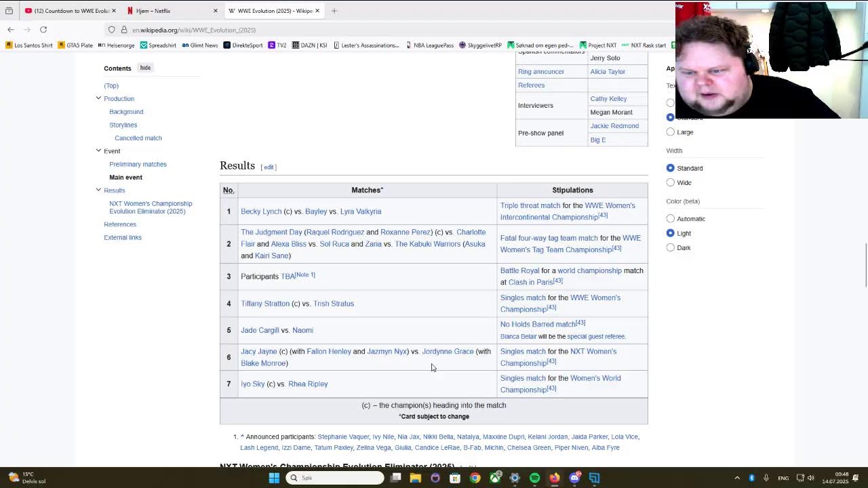Switch to the Hjem – Netflix tab
Viewport: 868px width, 488px height.
(173, 11)
